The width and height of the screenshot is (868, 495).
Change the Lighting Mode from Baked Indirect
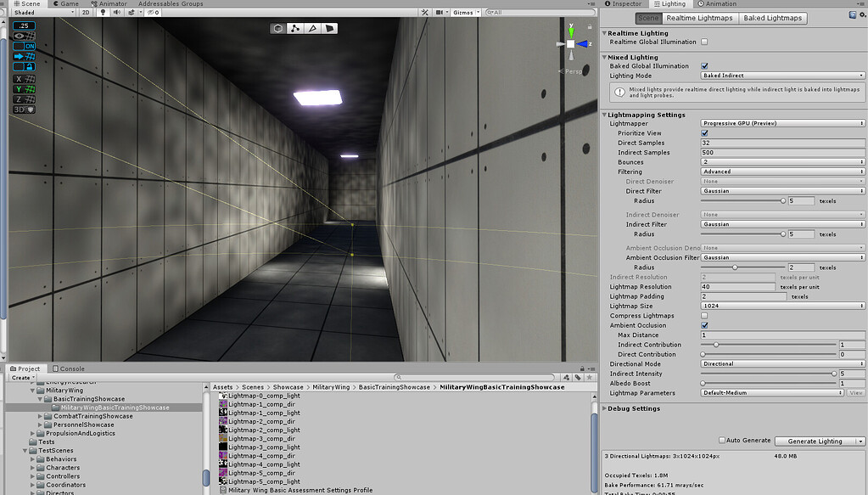(781, 76)
